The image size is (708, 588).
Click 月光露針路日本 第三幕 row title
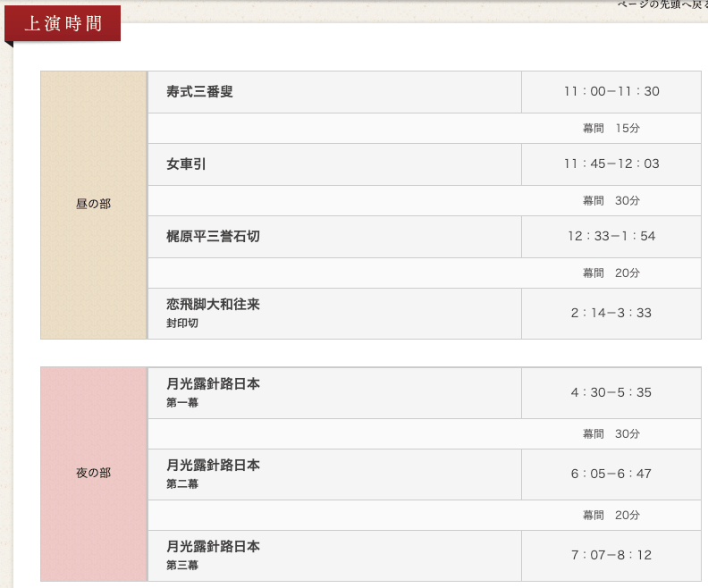pos(213,546)
